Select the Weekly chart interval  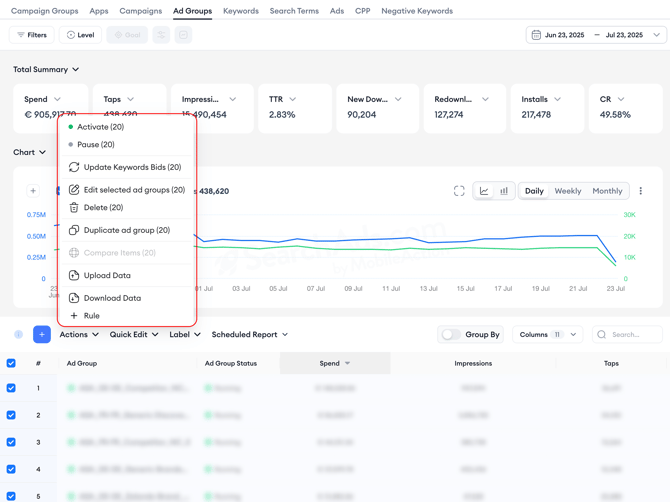(x=567, y=191)
